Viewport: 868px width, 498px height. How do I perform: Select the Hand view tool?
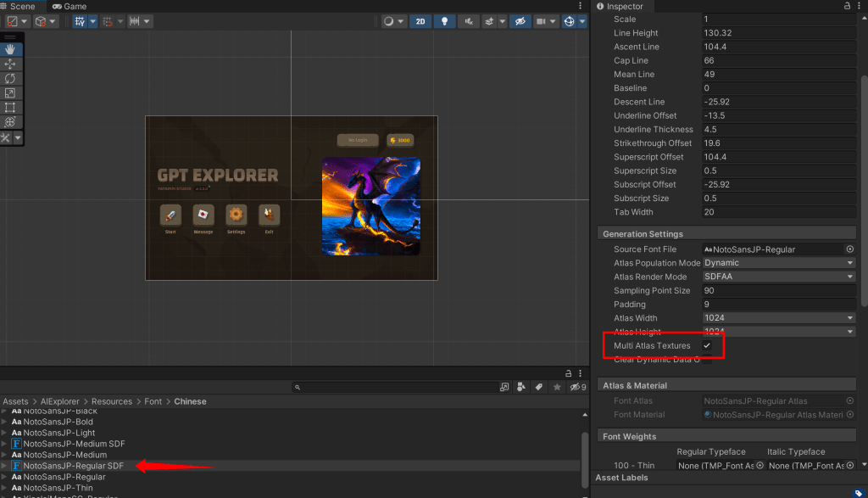click(x=10, y=49)
